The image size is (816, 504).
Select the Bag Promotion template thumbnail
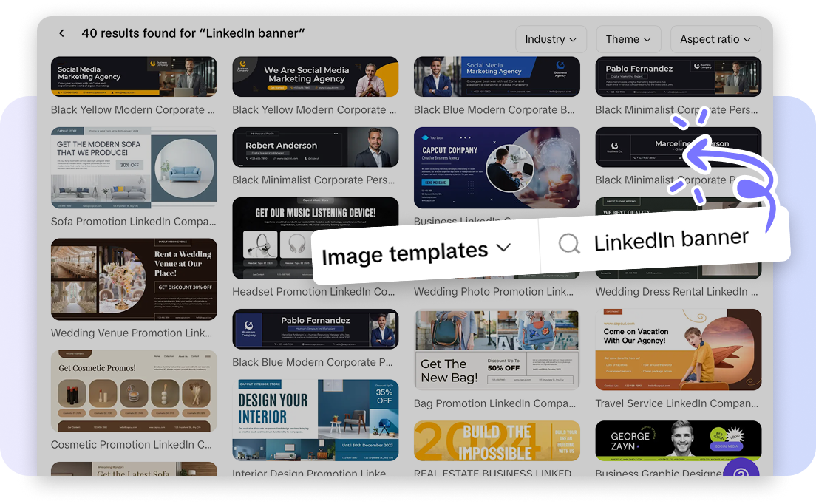click(x=497, y=350)
